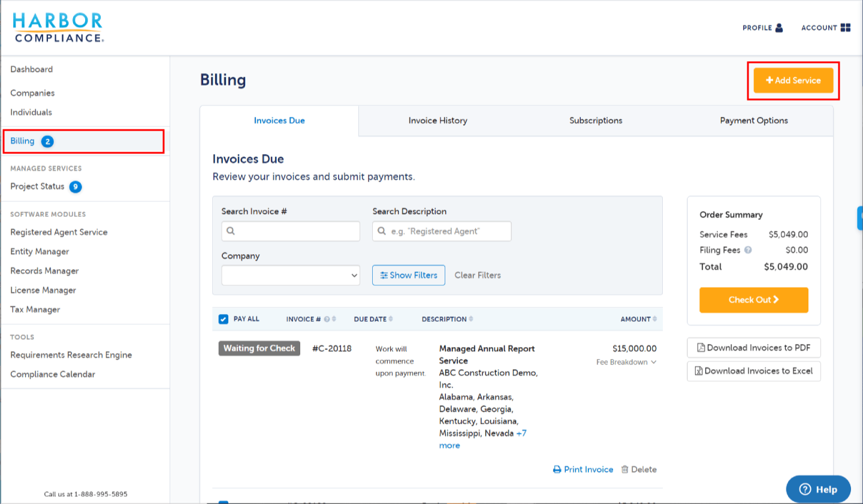
Task: Click the trash icon next to Delete
Action: [x=625, y=469]
